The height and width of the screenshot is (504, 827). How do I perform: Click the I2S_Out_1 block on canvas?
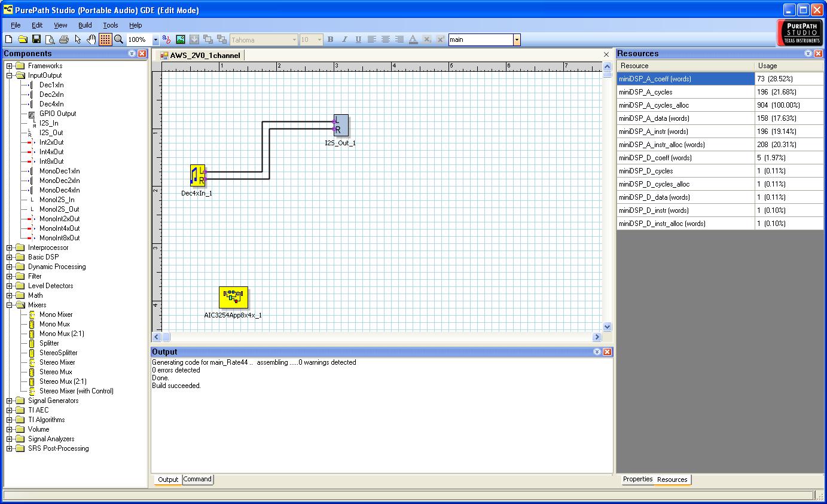coord(341,126)
